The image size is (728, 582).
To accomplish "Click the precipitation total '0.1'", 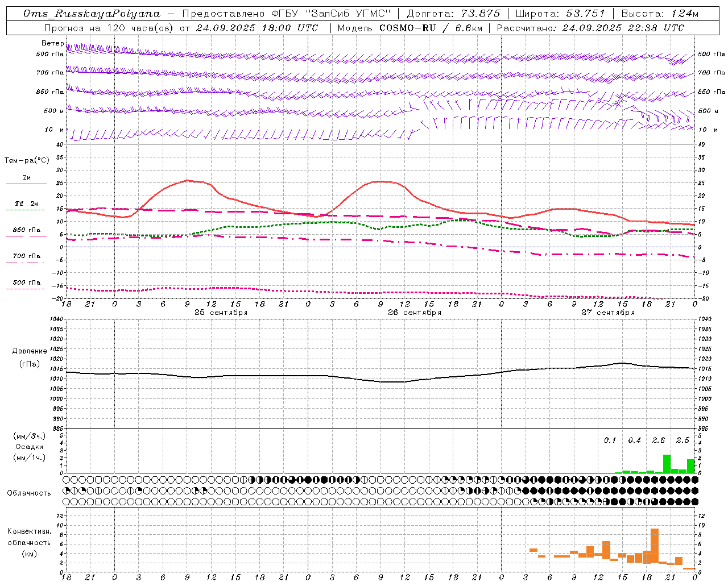I will pyautogui.click(x=610, y=440).
